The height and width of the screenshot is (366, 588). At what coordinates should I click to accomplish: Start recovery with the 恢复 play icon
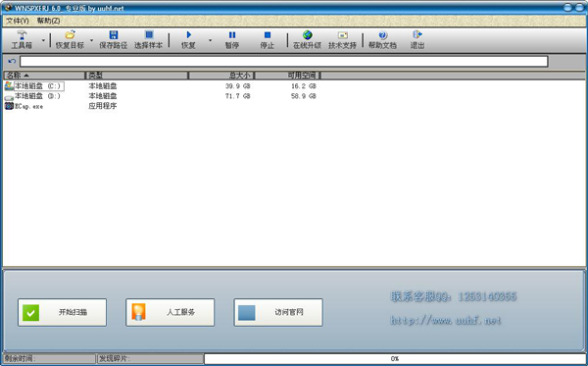tap(188, 35)
